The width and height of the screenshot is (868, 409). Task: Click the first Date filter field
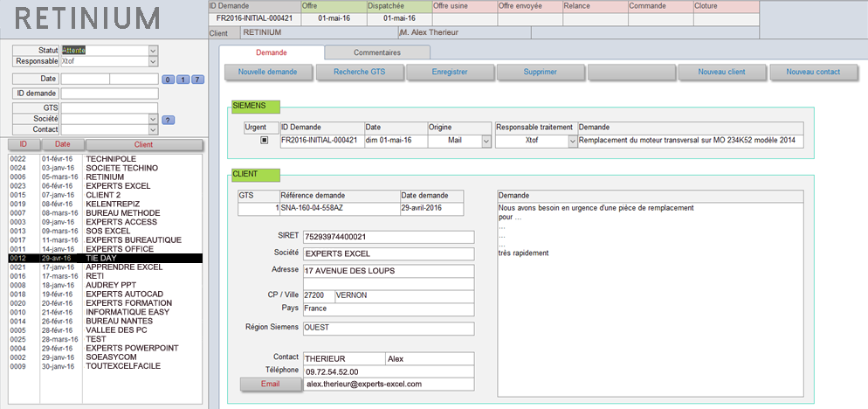pos(86,80)
